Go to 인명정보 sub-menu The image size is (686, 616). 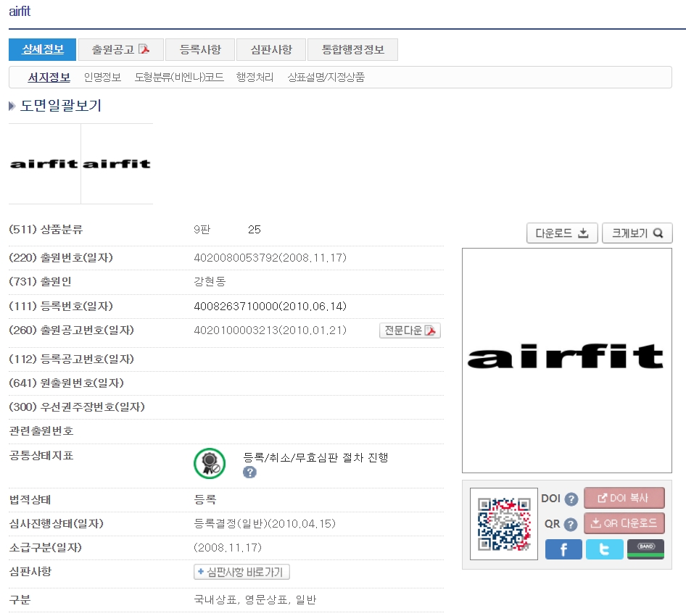click(102, 77)
